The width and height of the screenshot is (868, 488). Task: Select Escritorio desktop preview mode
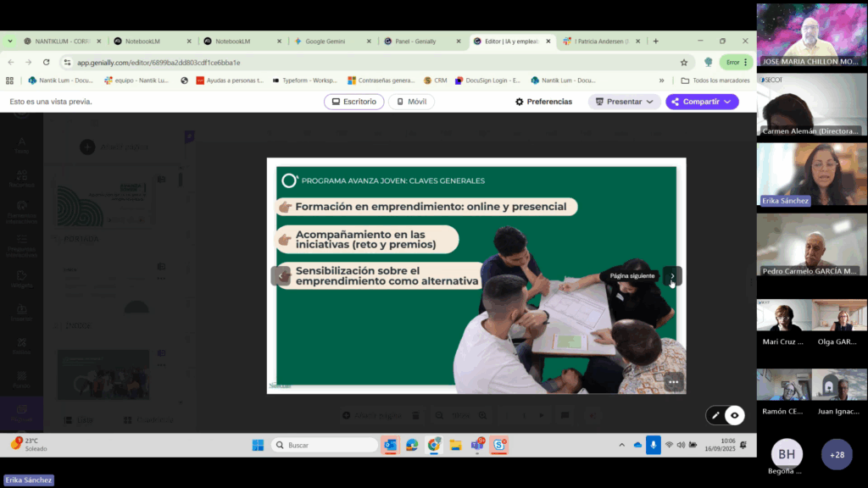pos(353,102)
